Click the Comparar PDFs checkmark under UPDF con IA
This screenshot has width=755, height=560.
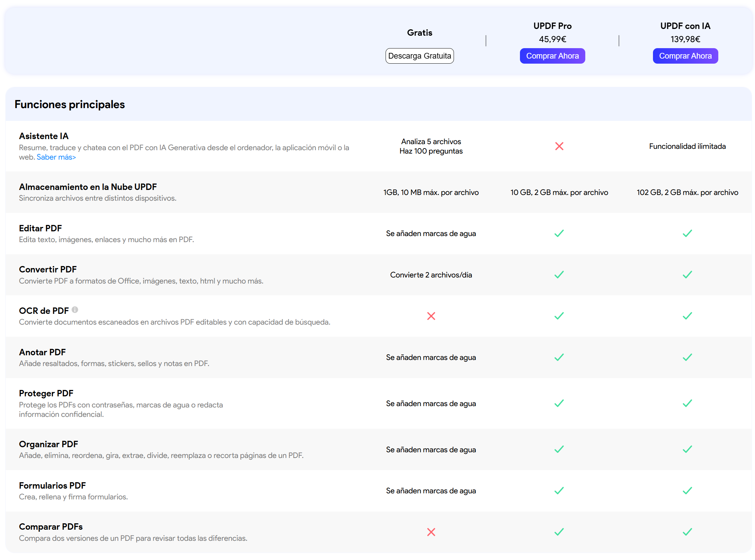coord(687,532)
